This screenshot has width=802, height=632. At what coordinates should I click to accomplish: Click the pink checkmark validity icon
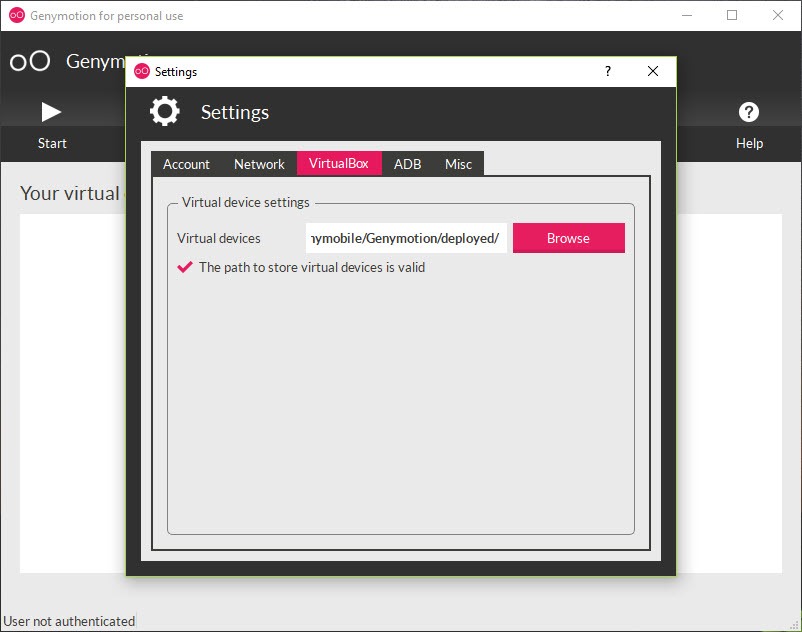(x=185, y=267)
